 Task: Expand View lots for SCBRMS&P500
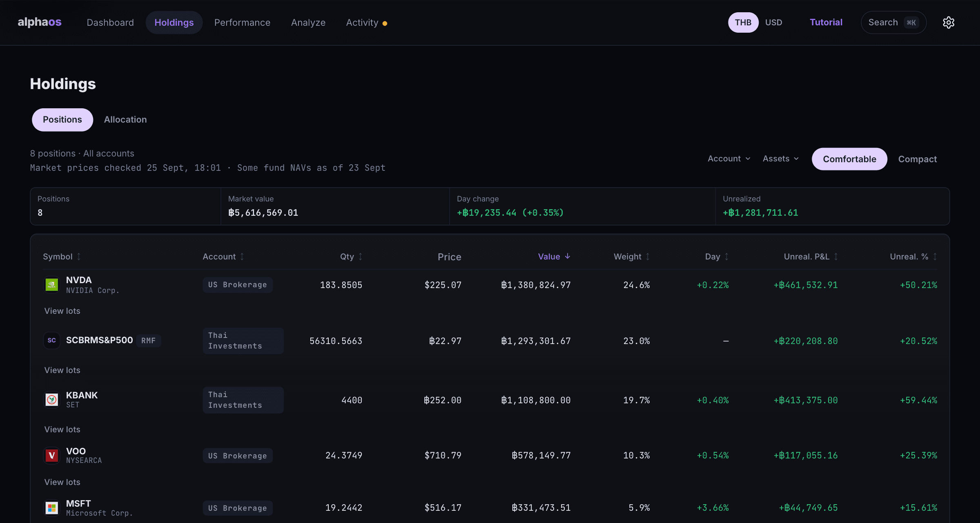pos(62,370)
